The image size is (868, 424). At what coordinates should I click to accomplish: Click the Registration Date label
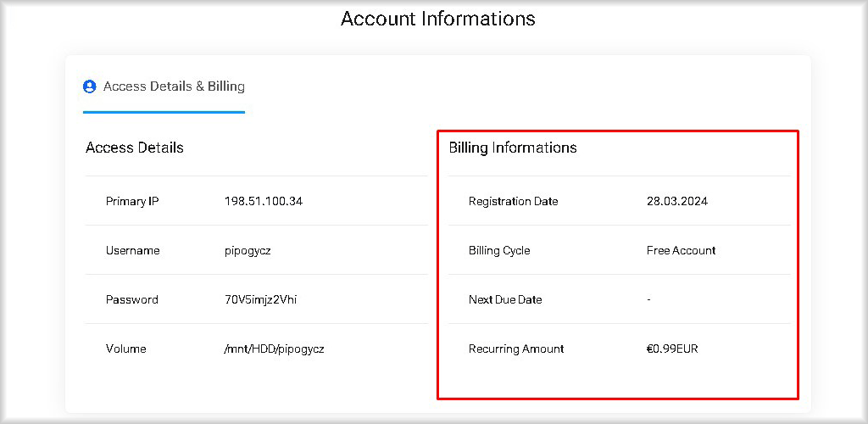(x=513, y=202)
